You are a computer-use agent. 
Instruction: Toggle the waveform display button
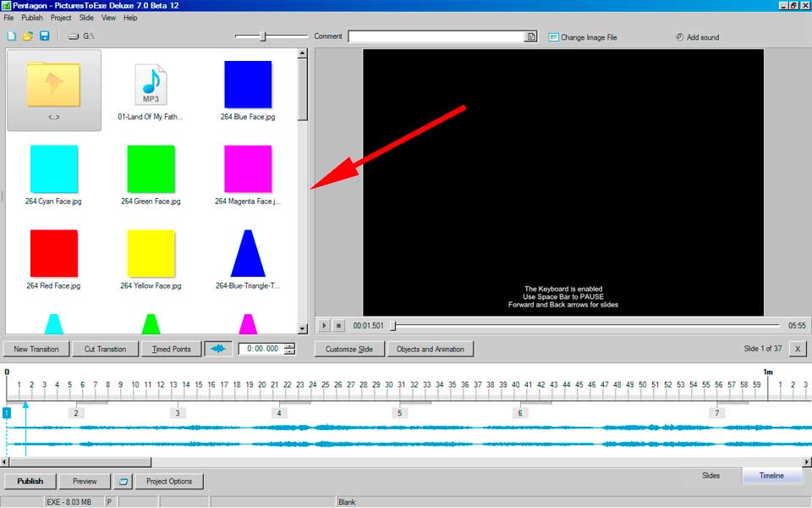coord(218,349)
